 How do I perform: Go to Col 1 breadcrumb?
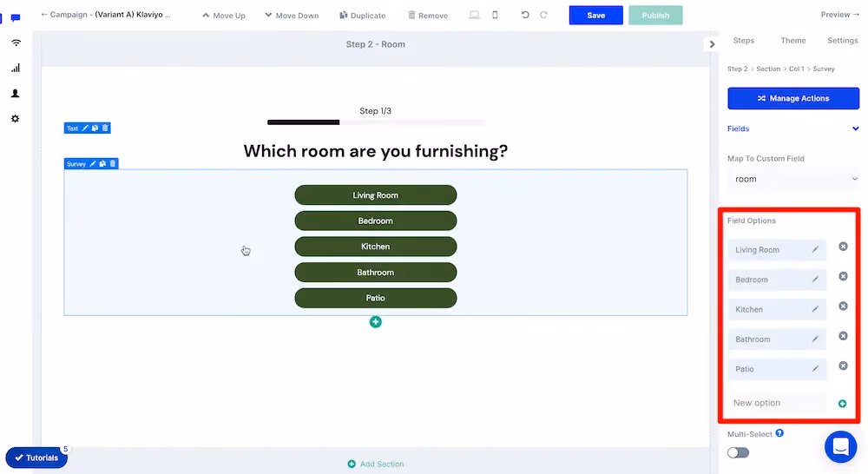(x=796, y=69)
